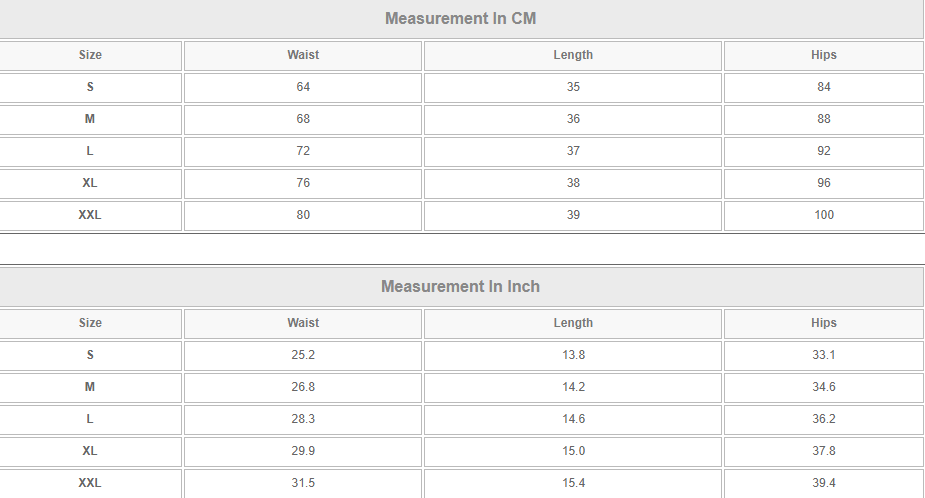The image size is (925, 498).
Task: Select the waist value 25.2 in inches
Action: pos(303,355)
